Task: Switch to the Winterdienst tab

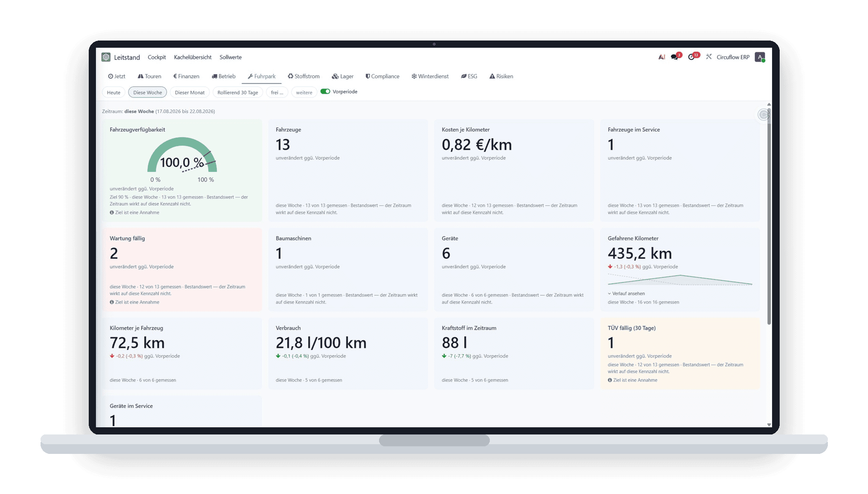Action: coord(430,76)
